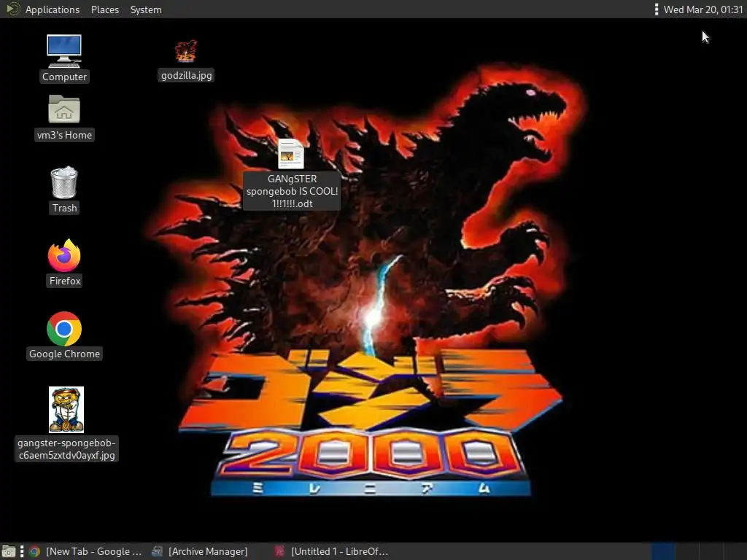Click the top panel handle beside the clock

[x=657, y=9]
